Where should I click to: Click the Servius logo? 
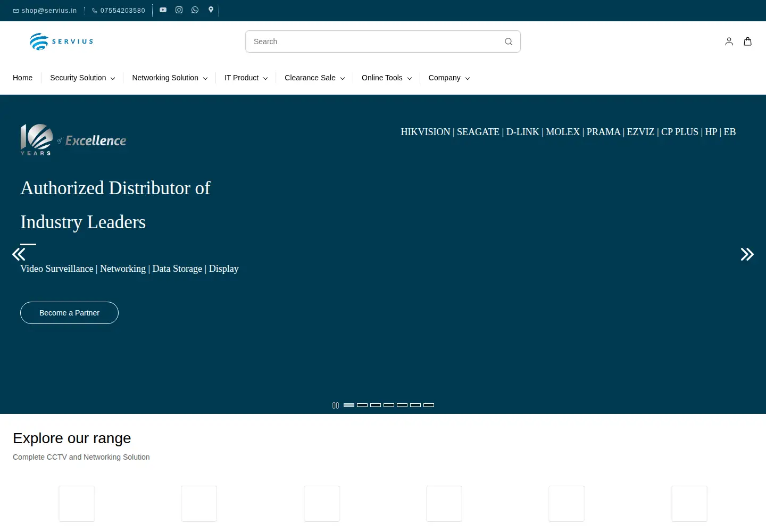[x=62, y=41]
